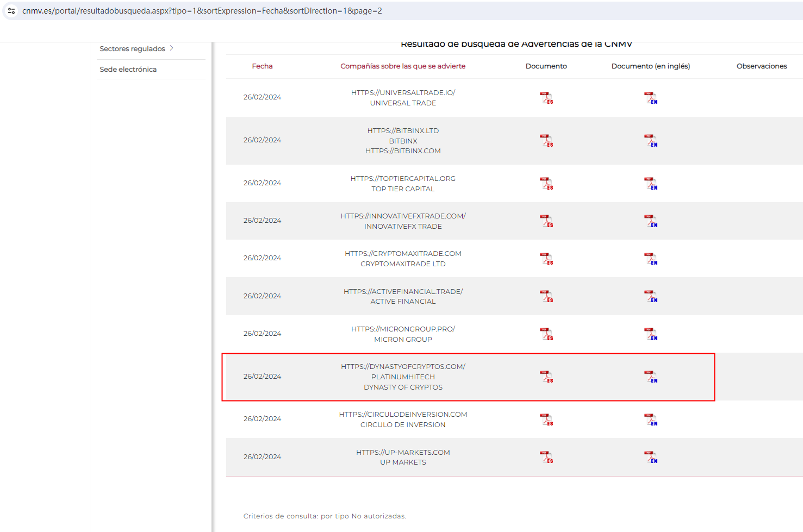Select the BITBINX company cell
The height and width of the screenshot is (532, 803).
pos(403,141)
